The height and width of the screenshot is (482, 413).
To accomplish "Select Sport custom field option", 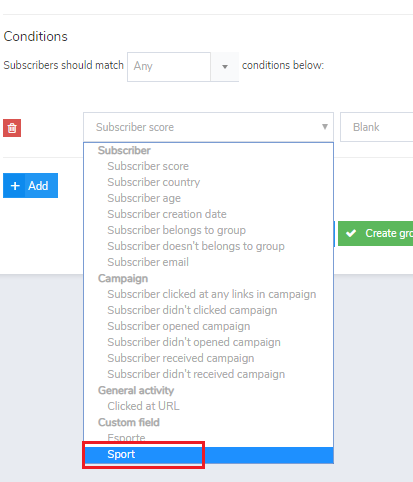I will click(x=209, y=455).
